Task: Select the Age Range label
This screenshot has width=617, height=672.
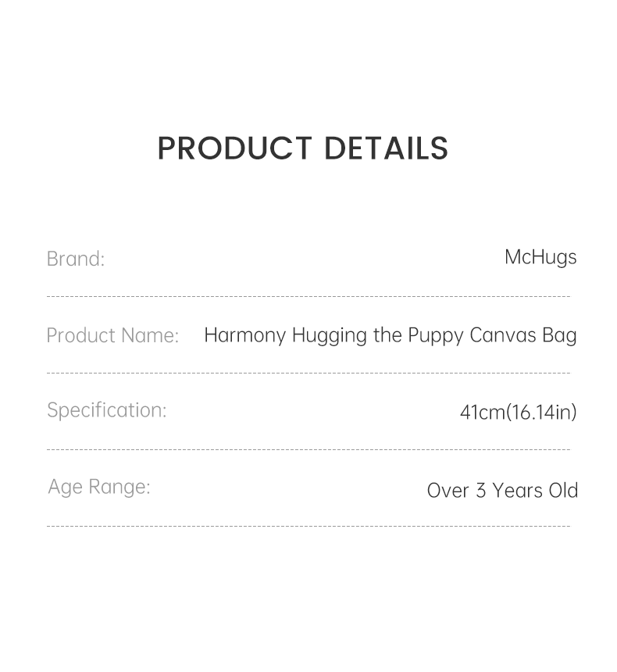Action: coord(99,487)
